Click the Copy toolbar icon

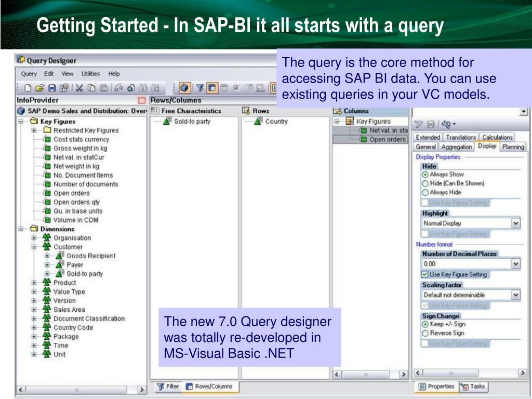point(91,88)
